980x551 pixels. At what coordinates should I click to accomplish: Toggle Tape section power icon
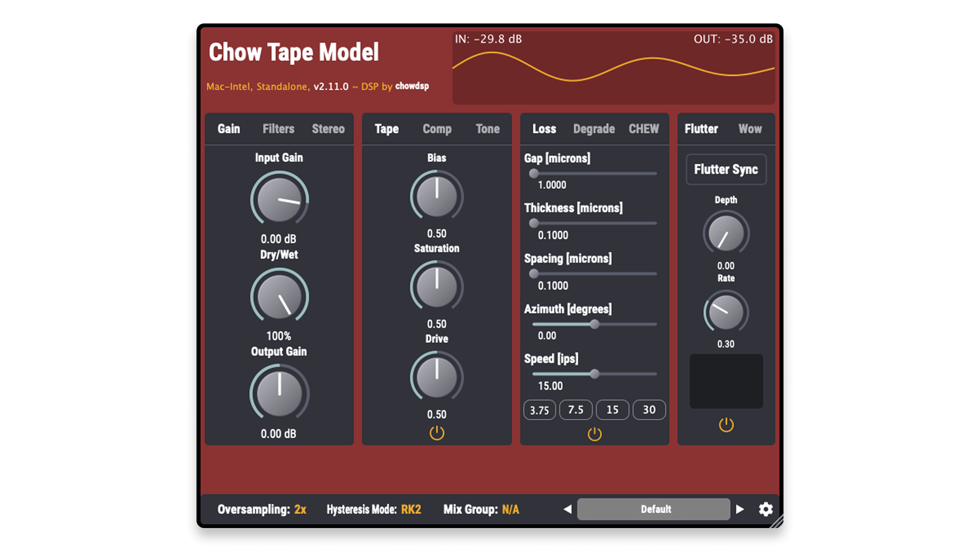click(437, 433)
